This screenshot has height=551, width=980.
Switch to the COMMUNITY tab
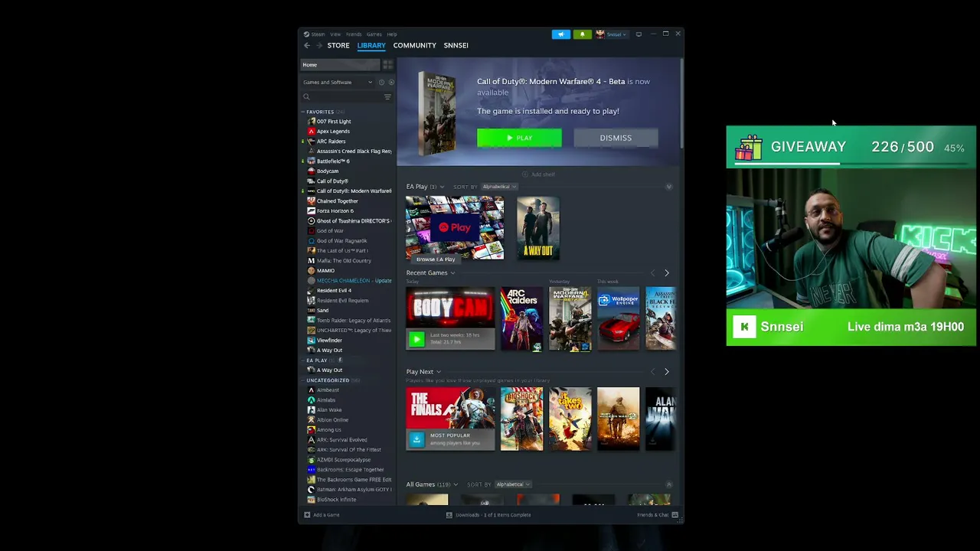click(415, 45)
